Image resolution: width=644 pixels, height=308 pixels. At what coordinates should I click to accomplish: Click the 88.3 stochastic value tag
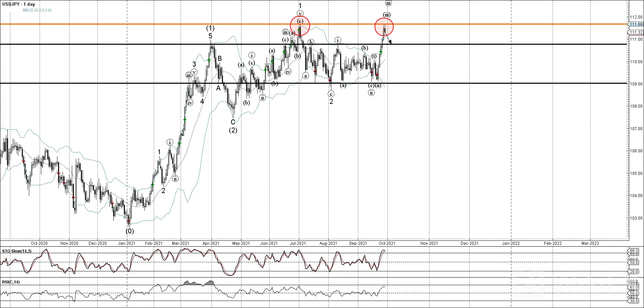pos(634,251)
